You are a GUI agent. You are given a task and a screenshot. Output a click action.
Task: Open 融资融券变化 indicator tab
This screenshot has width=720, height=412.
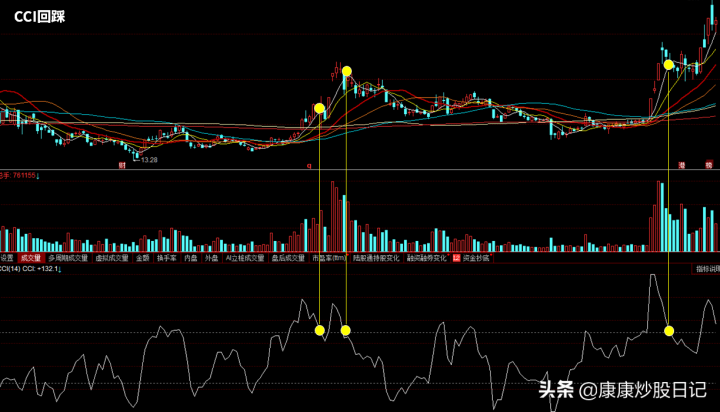[428, 257]
